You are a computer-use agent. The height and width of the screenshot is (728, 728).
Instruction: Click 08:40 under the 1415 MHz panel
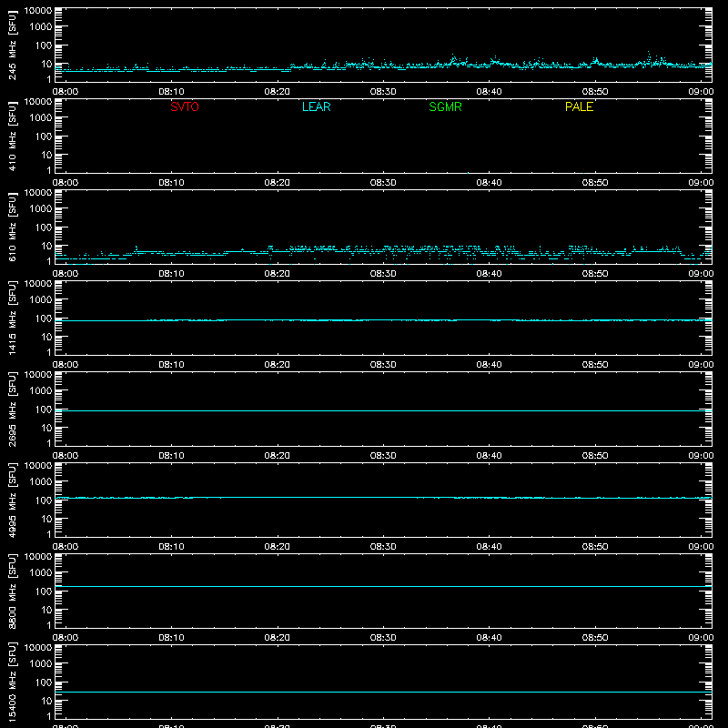489,365
